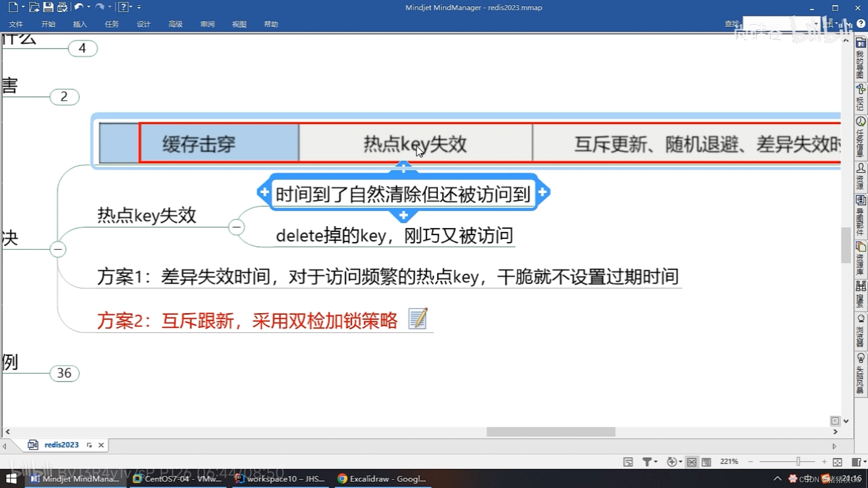Open the 标记 markers side panel
This screenshot has height=488, width=868.
[861, 98]
